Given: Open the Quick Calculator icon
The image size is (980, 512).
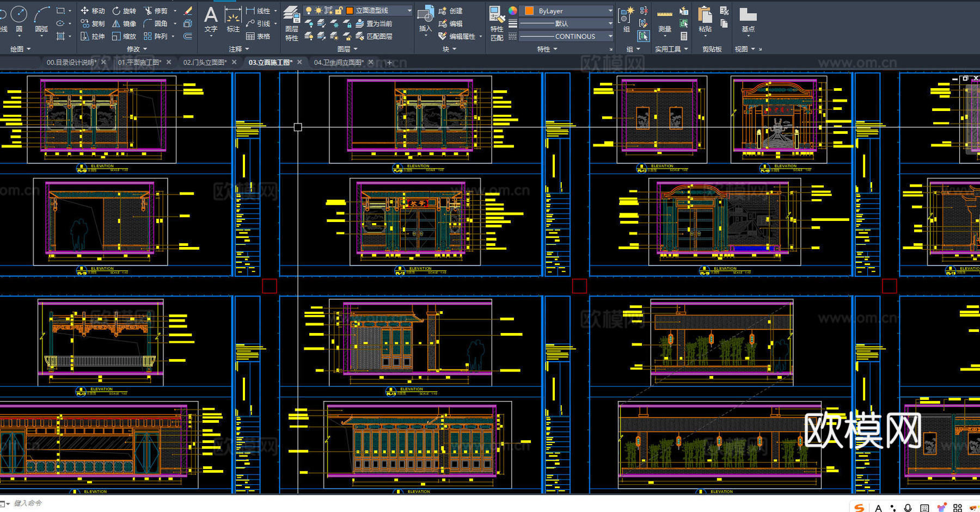Looking at the screenshot, I should [684, 36].
